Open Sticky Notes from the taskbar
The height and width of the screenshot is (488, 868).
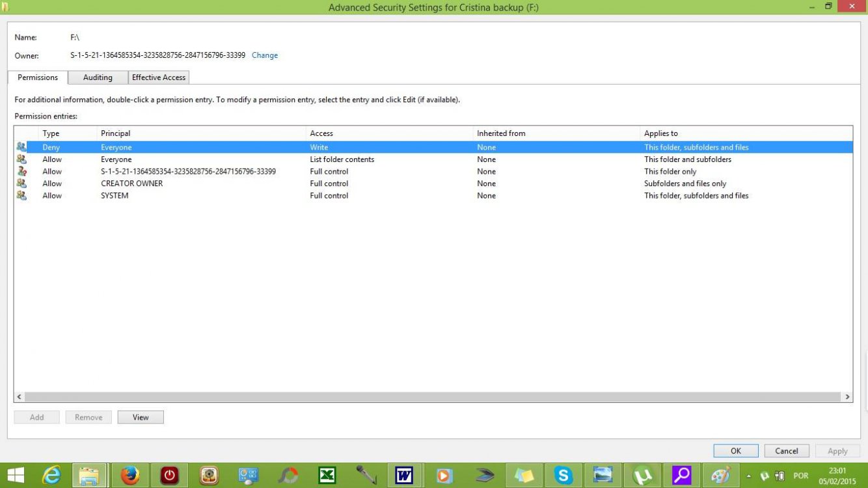coord(524,476)
